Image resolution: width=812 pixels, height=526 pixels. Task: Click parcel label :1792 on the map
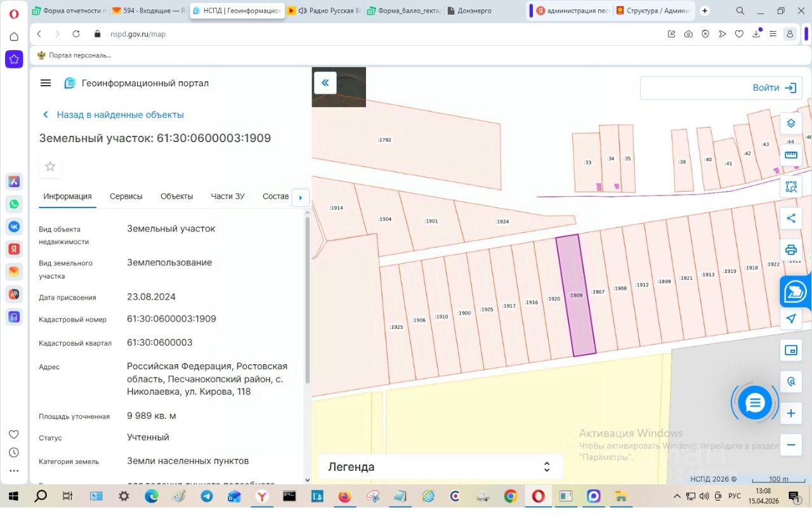point(384,140)
